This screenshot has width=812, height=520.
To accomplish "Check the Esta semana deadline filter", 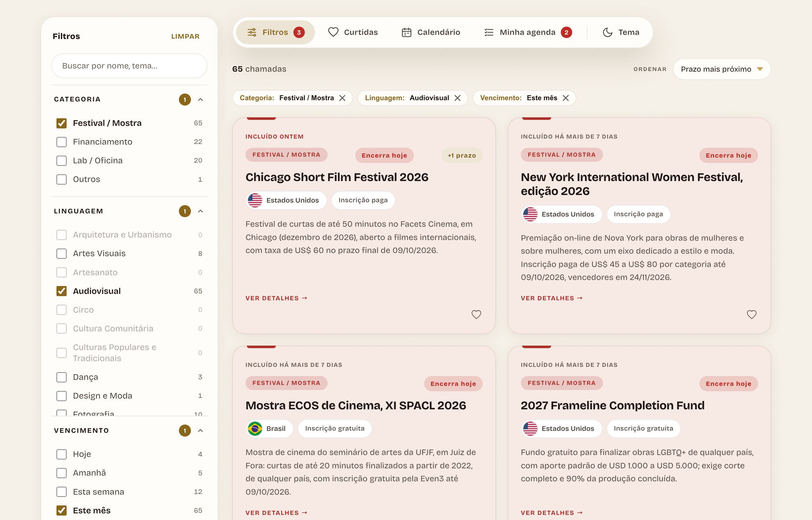I will (x=62, y=492).
